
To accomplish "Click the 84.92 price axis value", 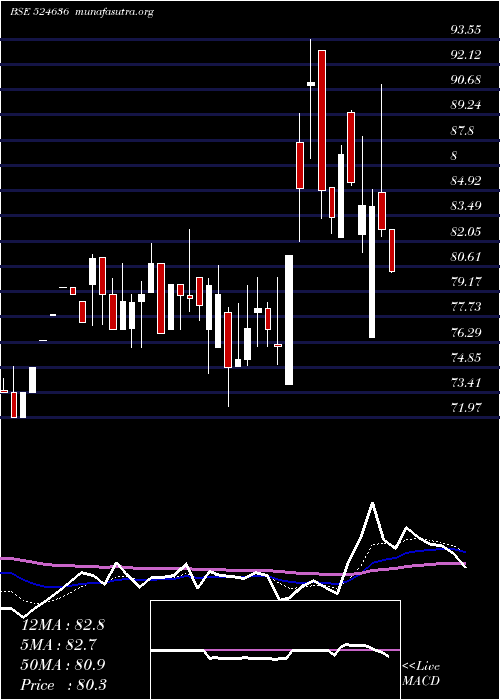I will pyautogui.click(x=466, y=181).
